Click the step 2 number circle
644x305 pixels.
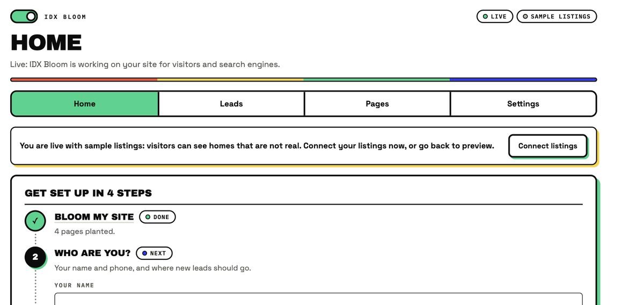coord(35,257)
